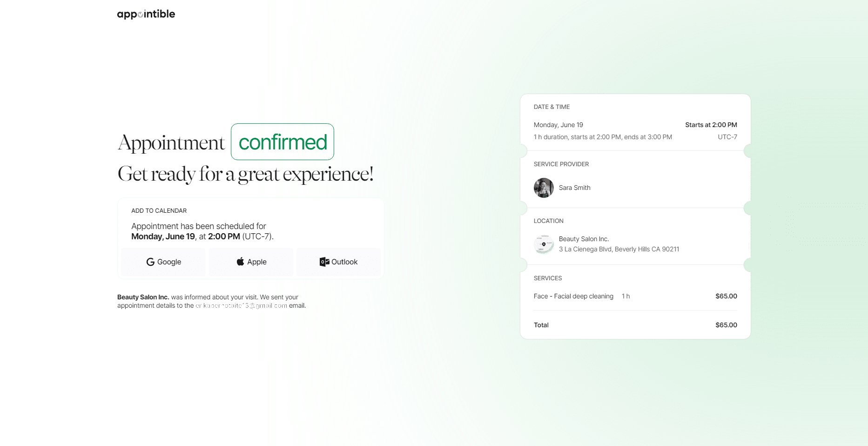
Task: Click Sara Smith's profile avatar
Action: point(543,188)
